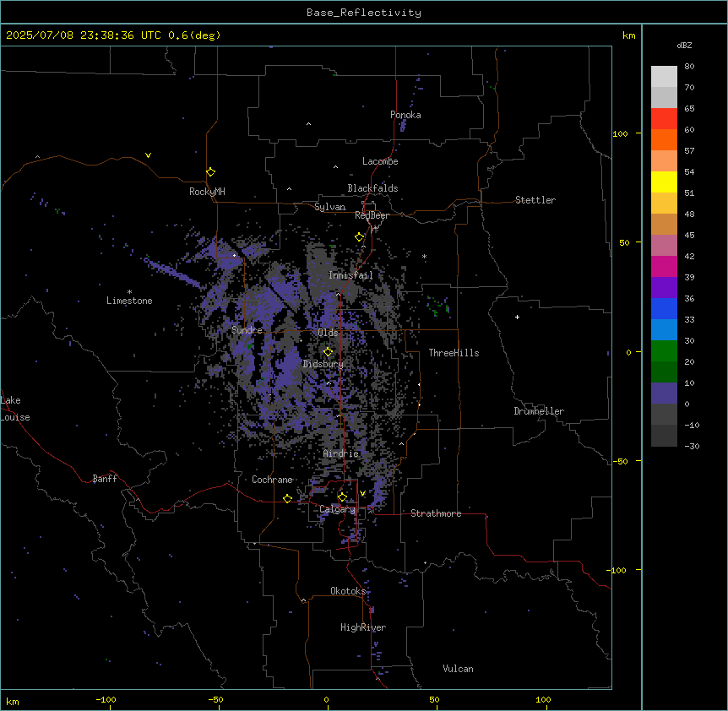
Task: Click the dBZ legend heading
Action: tap(684, 45)
